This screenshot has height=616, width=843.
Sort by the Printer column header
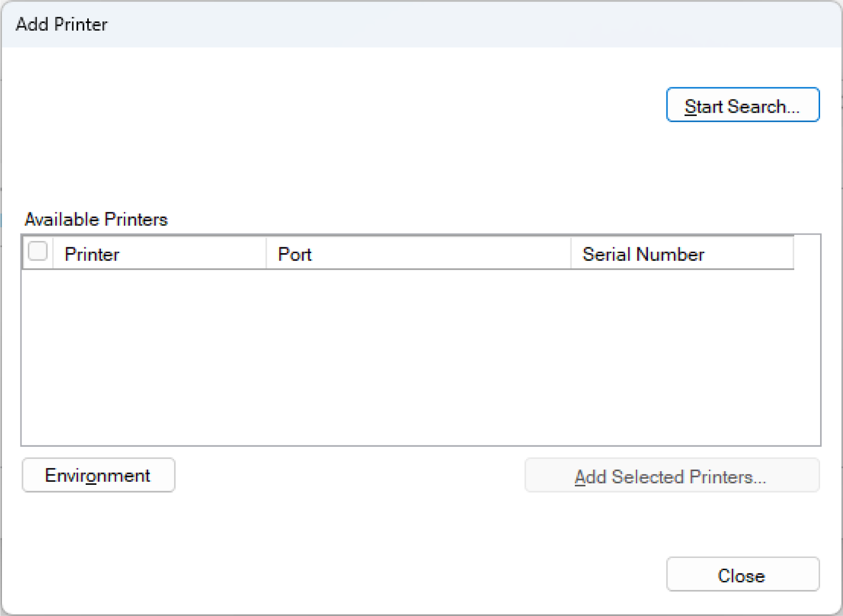coord(159,254)
